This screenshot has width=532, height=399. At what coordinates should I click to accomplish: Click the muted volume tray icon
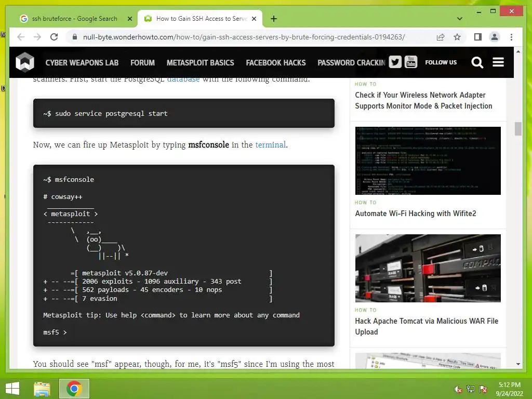point(458,389)
